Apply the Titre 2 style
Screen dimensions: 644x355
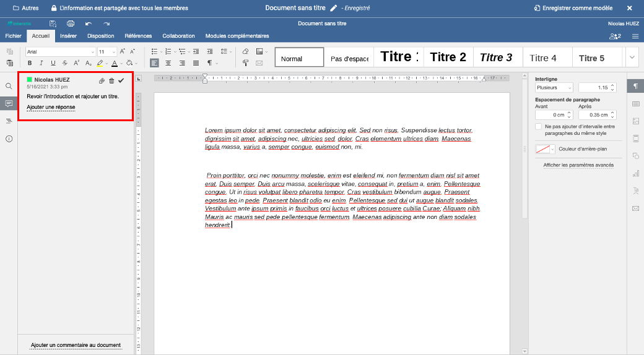tap(448, 57)
